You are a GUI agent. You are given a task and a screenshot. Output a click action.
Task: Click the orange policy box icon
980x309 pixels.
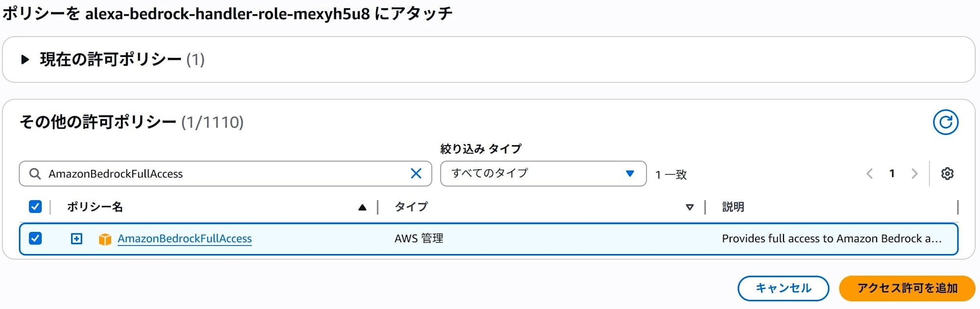click(105, 239)
